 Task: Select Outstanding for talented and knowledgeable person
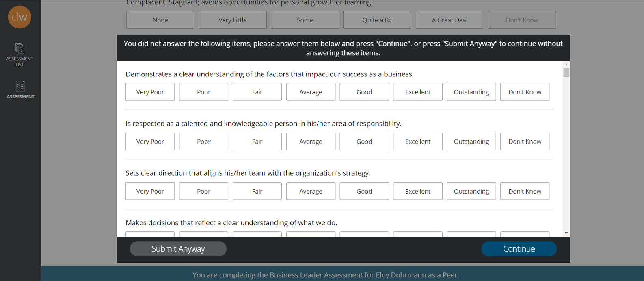(x=471, y=142)
